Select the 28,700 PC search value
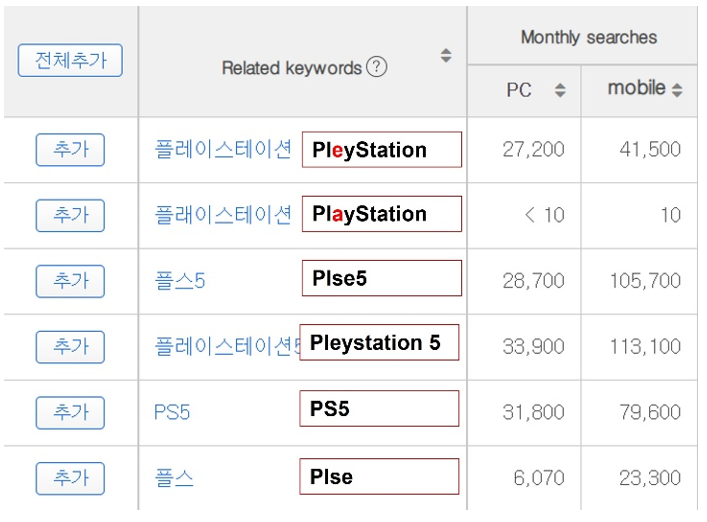The width and height of the screenshot is (707, 522). pyautogui.click(x=533, y=281)
